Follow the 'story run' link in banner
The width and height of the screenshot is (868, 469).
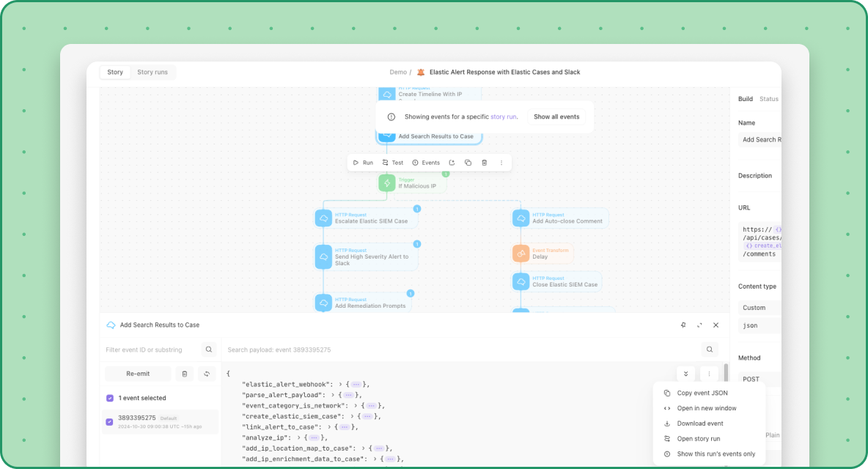[503, 117]
